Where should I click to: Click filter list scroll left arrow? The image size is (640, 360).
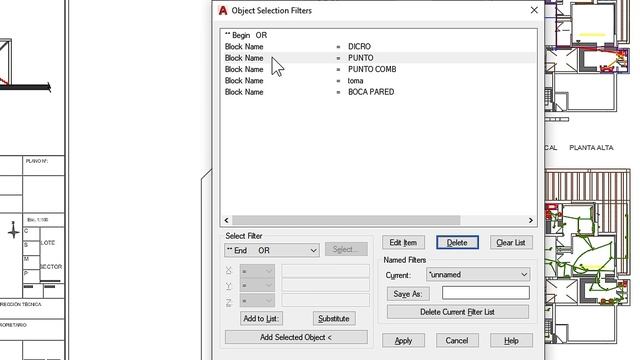pyautogui.click(x=227, y=220)
